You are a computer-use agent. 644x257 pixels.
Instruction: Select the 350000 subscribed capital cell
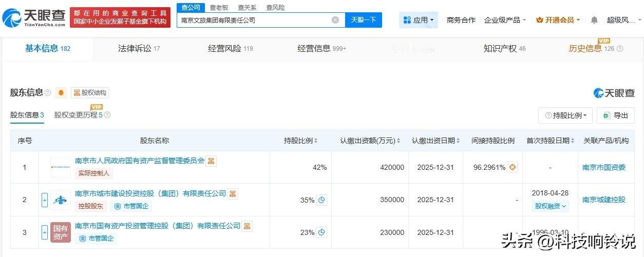coord(392,200)
